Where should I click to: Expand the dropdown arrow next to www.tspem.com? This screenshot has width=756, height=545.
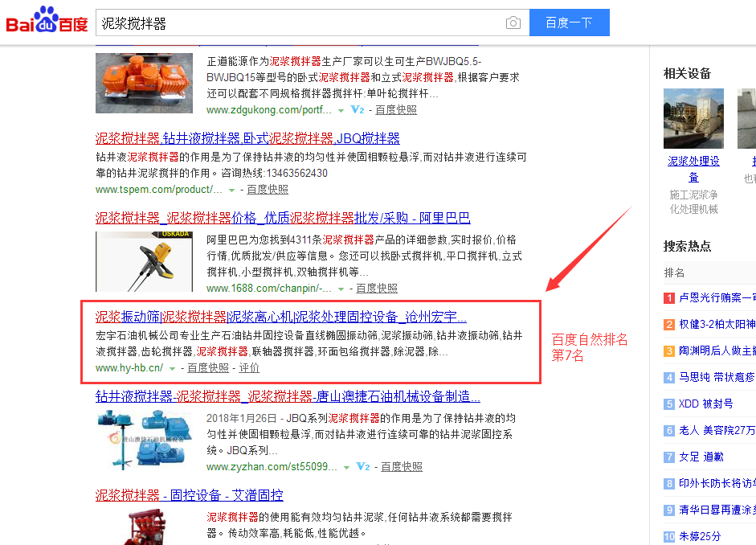pos(231,191)
